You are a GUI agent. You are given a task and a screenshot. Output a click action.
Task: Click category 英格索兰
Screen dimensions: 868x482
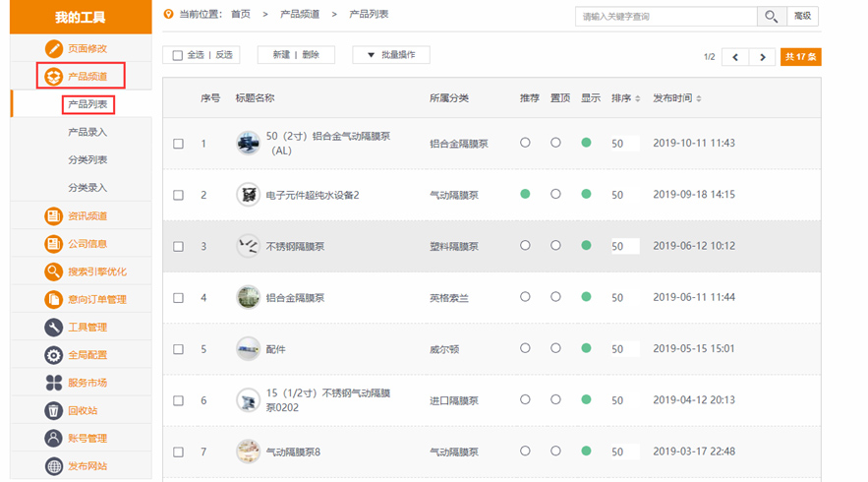449,298
